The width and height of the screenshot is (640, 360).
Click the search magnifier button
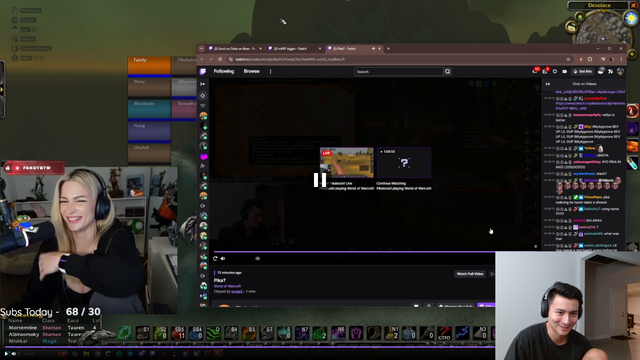(448, 71)
